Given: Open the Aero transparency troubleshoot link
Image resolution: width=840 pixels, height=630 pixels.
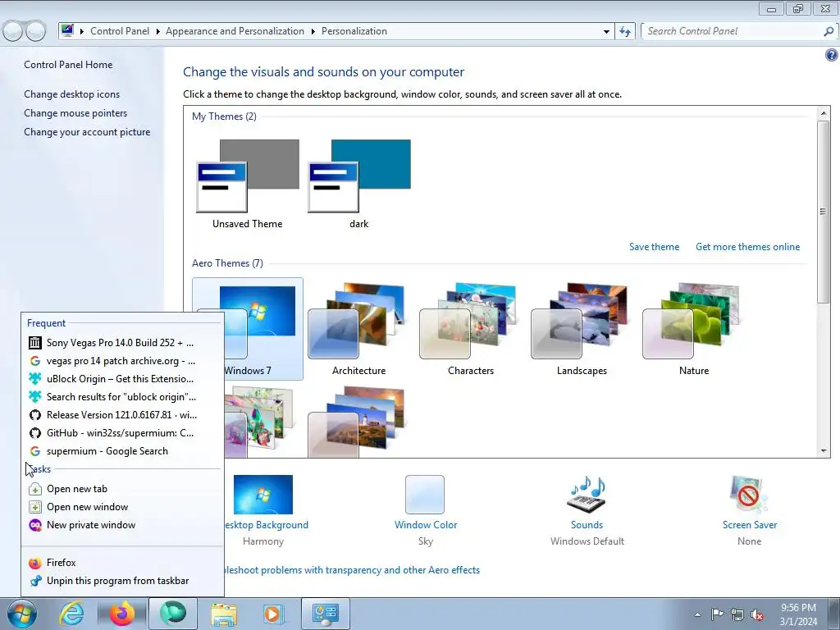Looking at the screenshot, I should point(353,570).
